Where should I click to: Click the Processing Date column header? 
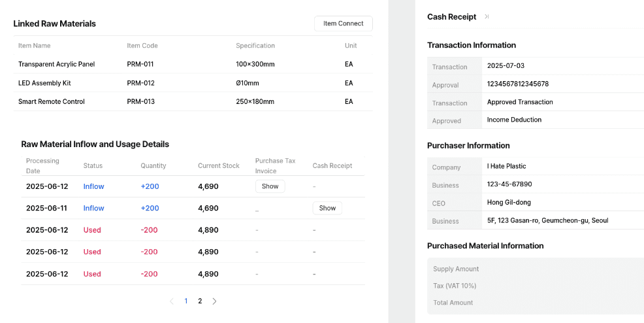point(42,165)
